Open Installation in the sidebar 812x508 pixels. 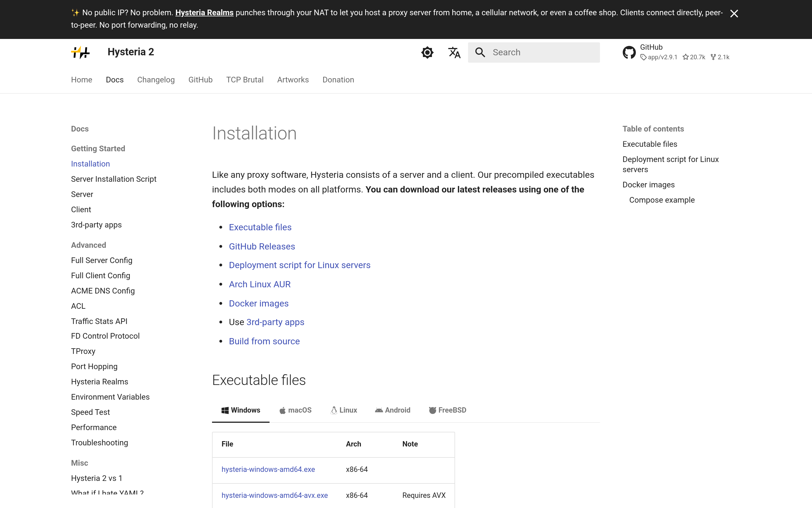[x=91, y=164]
